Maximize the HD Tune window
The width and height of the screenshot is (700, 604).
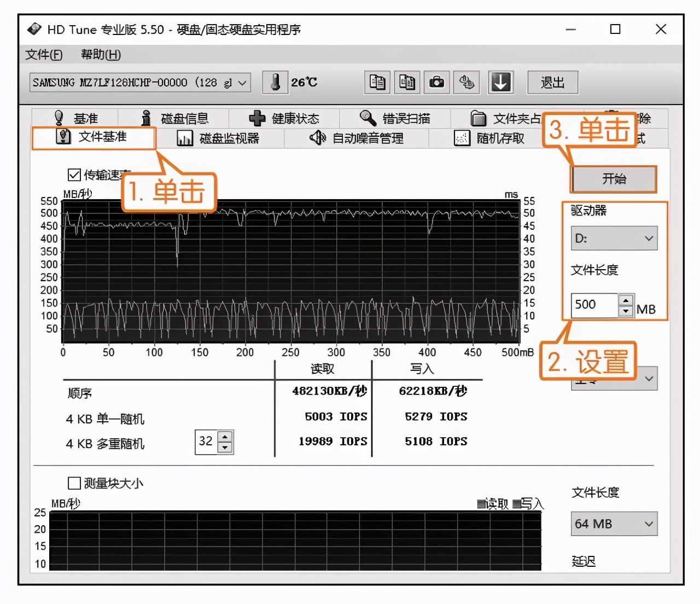click(x=615, y=29)
